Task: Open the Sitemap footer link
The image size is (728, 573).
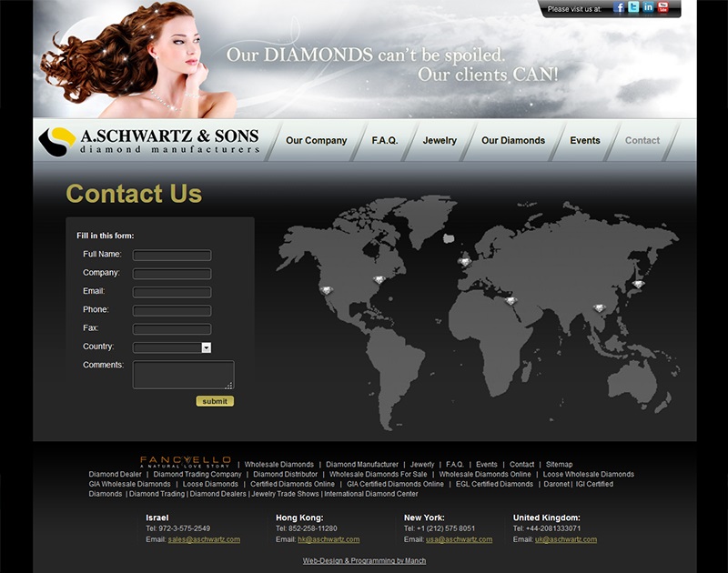Action: (x=559, y=465)
